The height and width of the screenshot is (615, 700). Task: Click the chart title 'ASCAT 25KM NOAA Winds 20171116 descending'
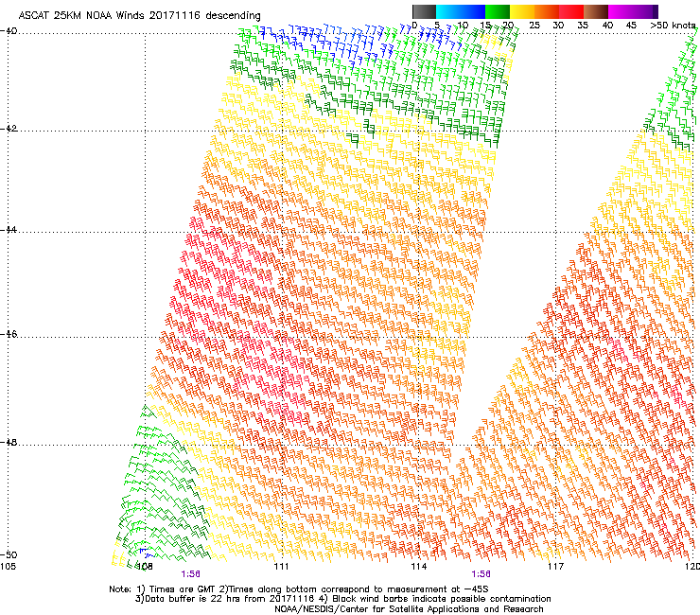pyautogui.click(x=140, y=15)
